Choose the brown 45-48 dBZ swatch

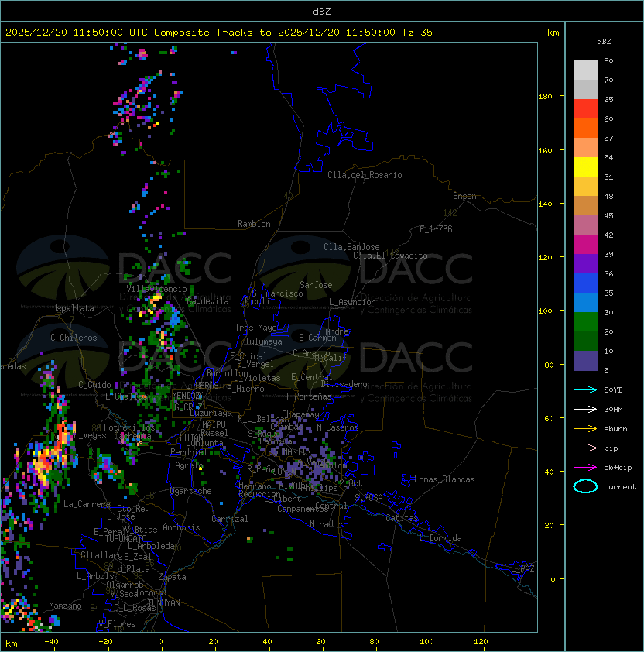tap(585, 205)
